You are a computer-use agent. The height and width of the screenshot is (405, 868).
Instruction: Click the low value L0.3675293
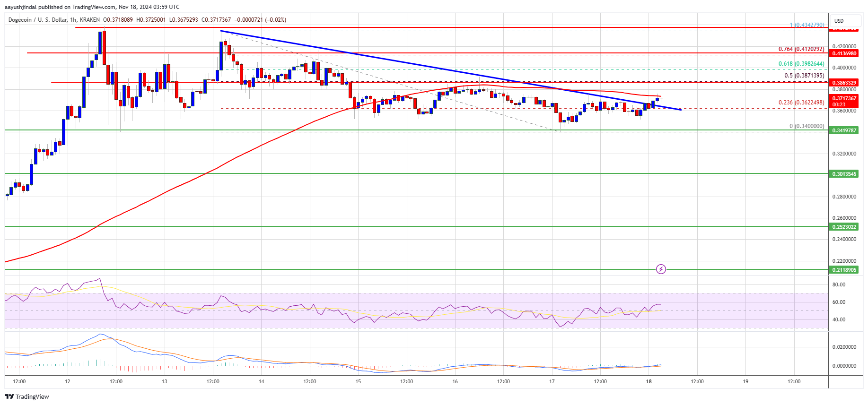click(x=184, y=20)
